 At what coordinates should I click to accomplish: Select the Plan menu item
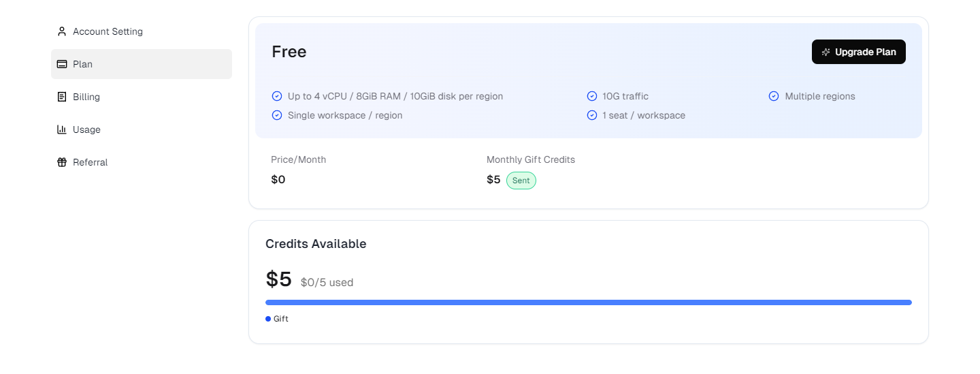[142, 64]
